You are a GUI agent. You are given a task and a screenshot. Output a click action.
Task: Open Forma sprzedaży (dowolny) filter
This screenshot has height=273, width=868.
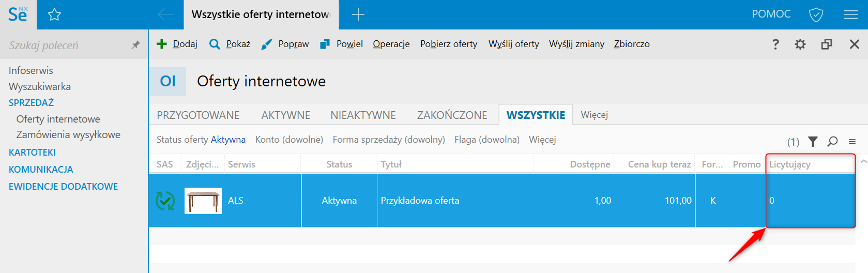pyautogui.click(x=389, y=140)
